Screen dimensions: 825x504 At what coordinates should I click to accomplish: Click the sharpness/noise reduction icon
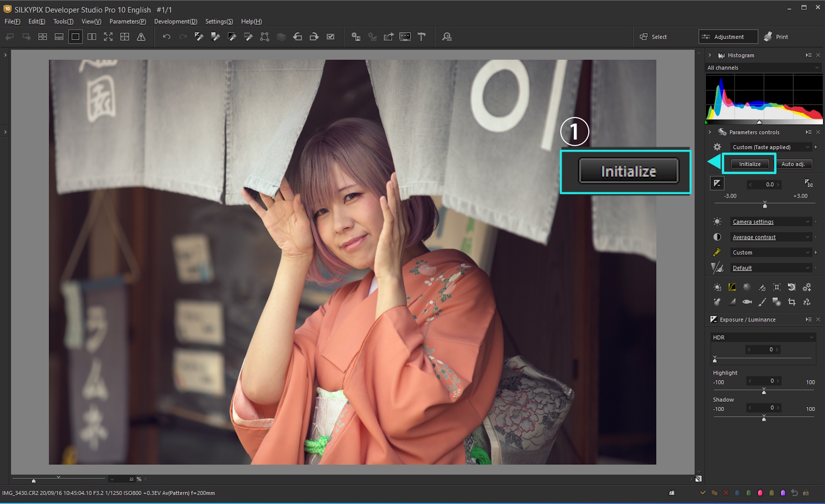pos(717,268)
